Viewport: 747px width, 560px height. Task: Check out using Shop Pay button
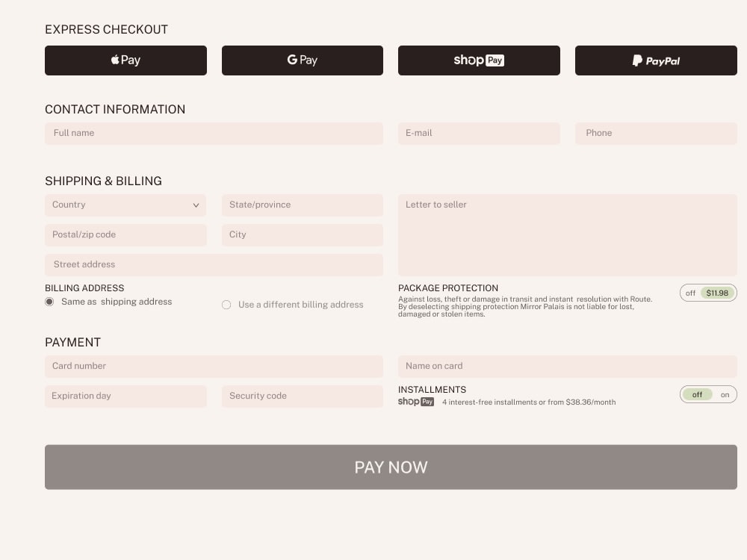[480, 60]
